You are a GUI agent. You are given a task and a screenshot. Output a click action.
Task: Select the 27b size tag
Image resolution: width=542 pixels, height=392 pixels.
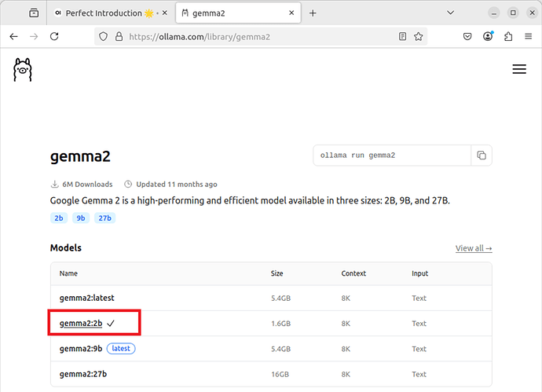(x=104, y=218)
